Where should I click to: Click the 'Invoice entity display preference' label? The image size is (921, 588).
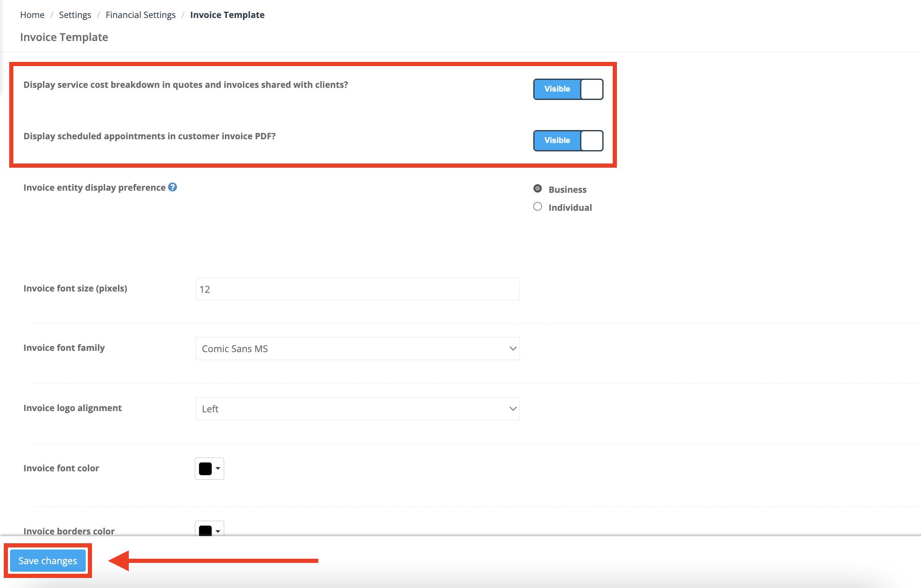[x=95, y=187]
